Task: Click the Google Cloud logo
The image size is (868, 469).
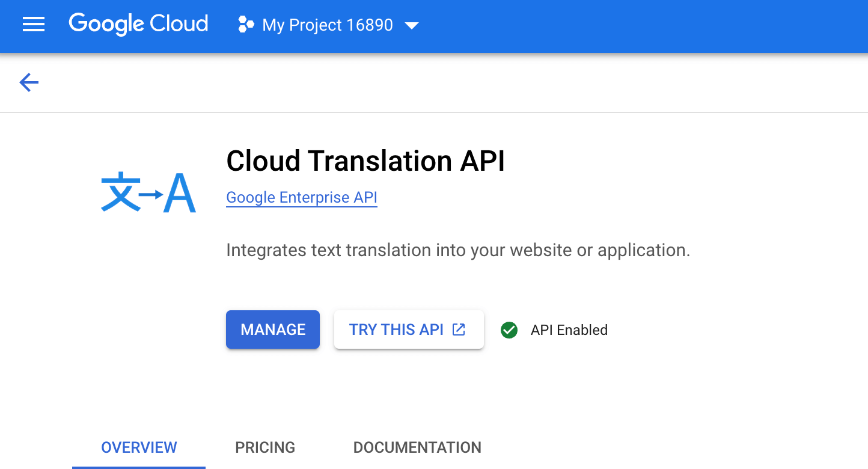Action: 138,25
